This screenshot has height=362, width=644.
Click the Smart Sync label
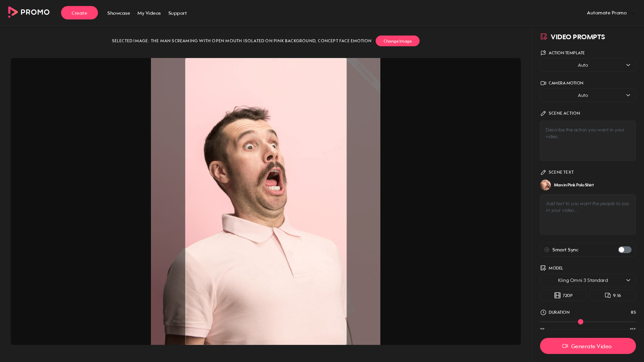coord(566,250)
